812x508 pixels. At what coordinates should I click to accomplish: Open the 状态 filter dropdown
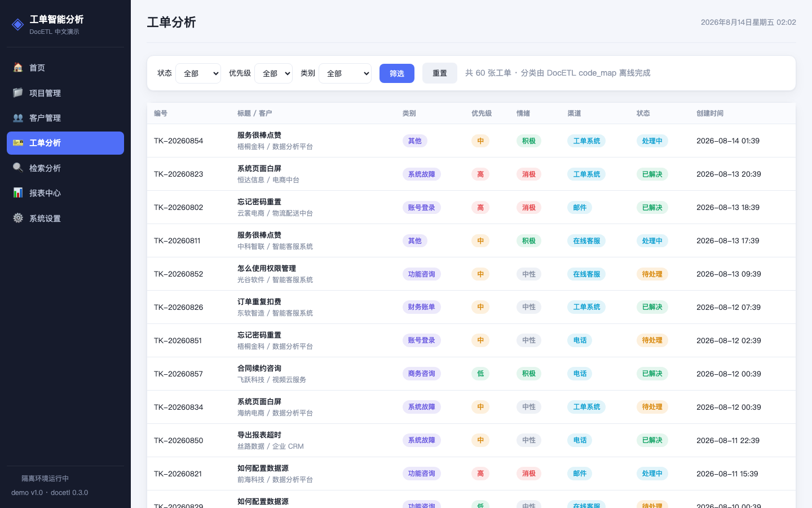198,73
